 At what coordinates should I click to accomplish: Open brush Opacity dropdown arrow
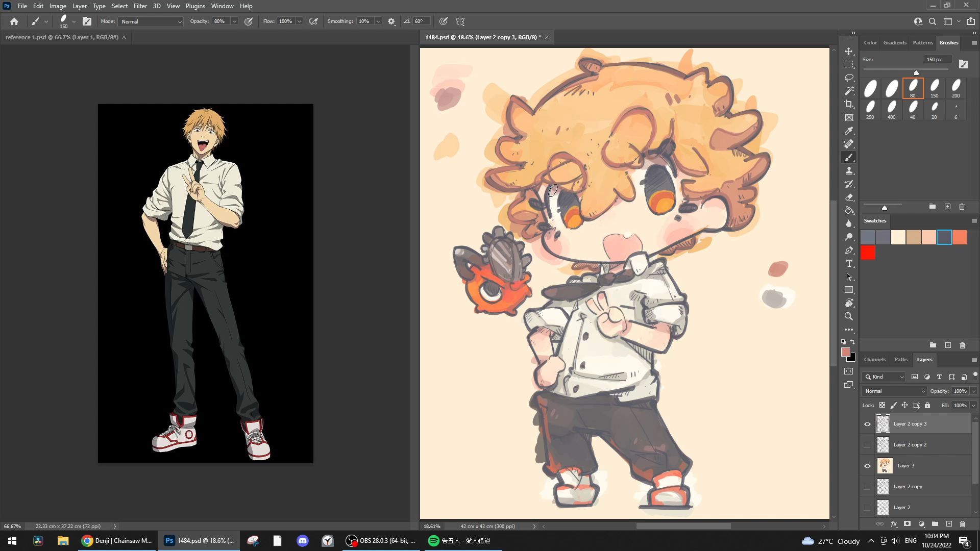click(x=234, y=21)
